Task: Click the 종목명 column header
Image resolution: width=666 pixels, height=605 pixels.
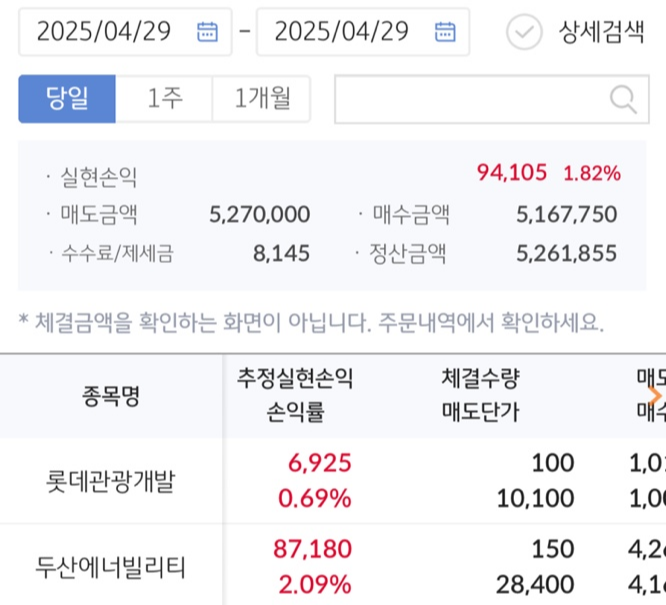Action: coord(111,396)
